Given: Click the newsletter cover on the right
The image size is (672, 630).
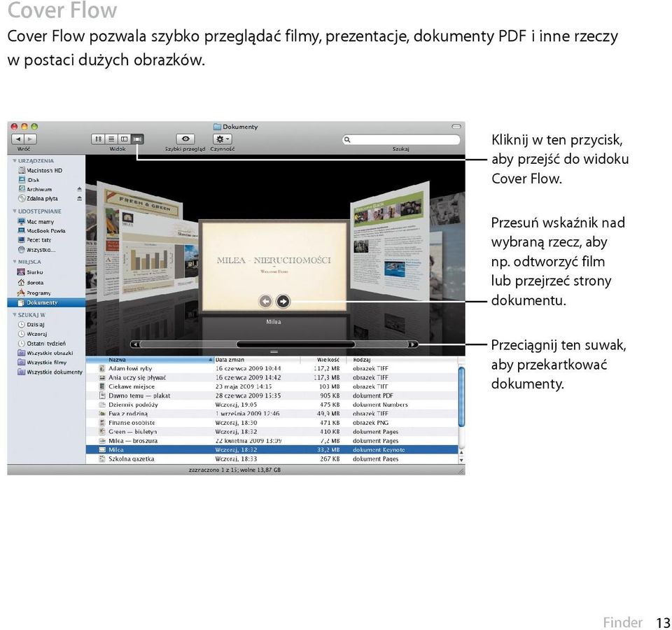Looking at the screenshot, I should tap(390, 240).
